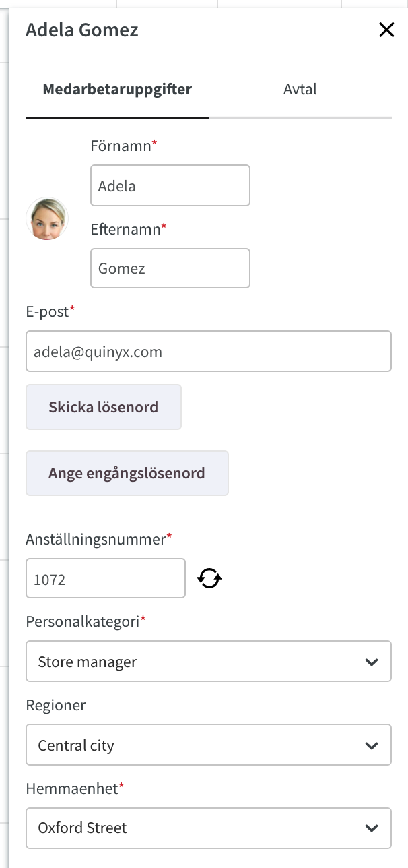
Task: Select the Medarbetaruppgifter tab
Action: point(117,89)
